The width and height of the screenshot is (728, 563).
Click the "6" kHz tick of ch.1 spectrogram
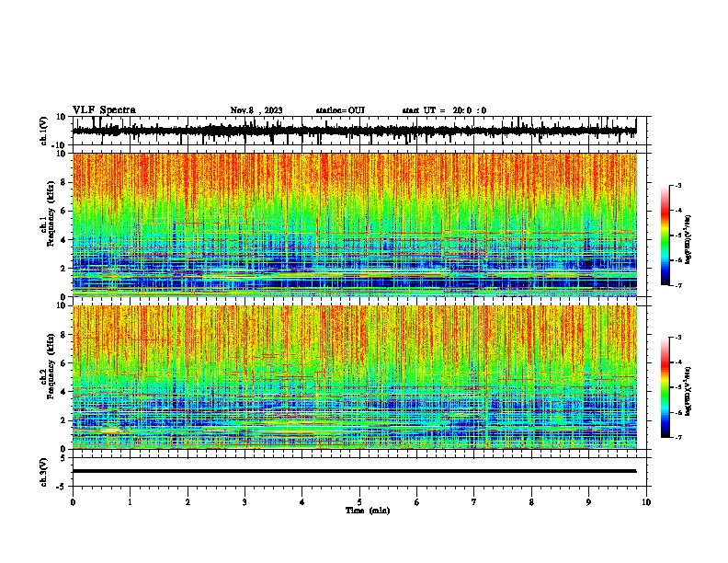coord(64,211)
